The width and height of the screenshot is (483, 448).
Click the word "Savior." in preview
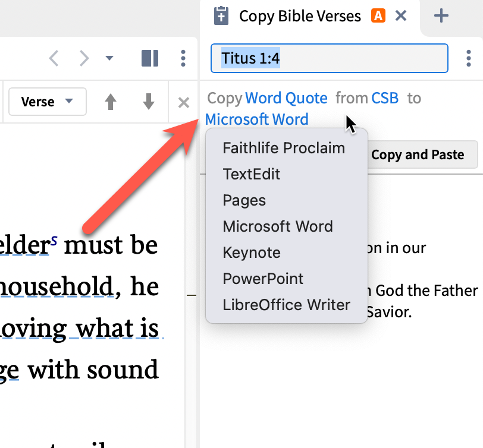pos(389,312)
